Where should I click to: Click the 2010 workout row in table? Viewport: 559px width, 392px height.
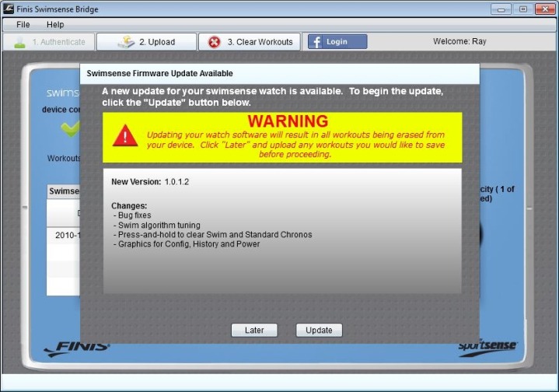tap(63, 235)
